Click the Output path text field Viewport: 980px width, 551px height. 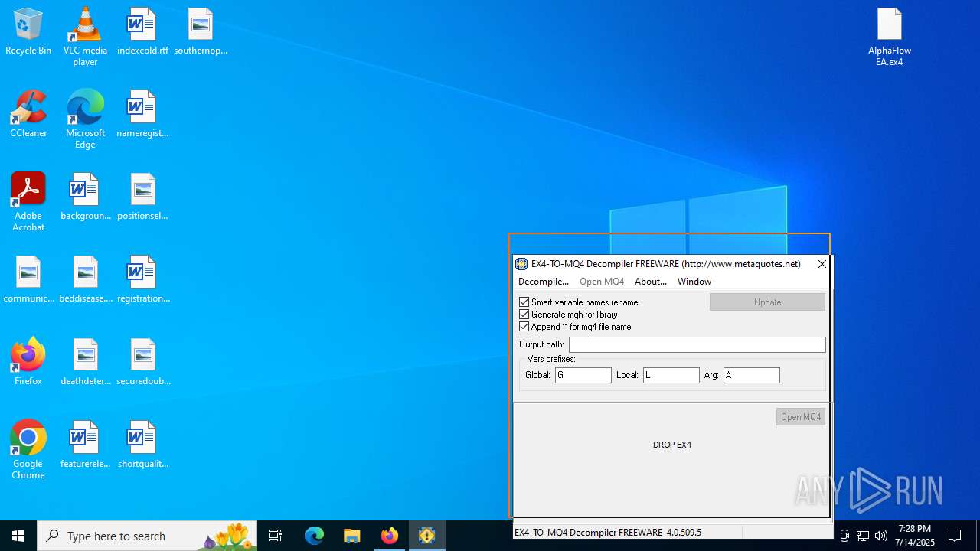[x=697, y=344]
